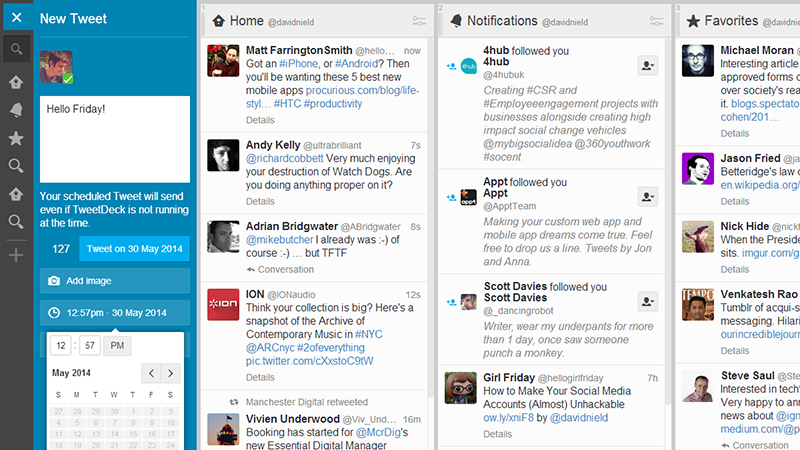
Task: Open Jason Fried's avatar in Favorites
Action: (x=697, y=168)
